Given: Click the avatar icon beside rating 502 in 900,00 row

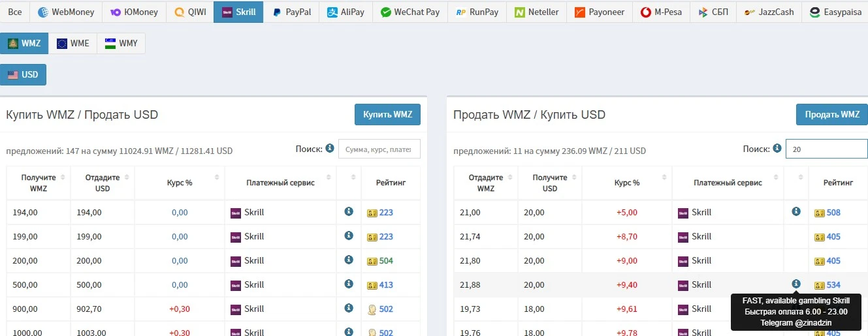Looking at the screenshot, I should click(x=372, y=309).
